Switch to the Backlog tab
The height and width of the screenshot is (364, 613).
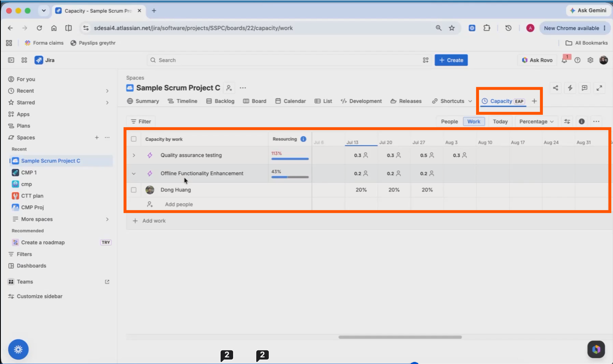[220, 101]
